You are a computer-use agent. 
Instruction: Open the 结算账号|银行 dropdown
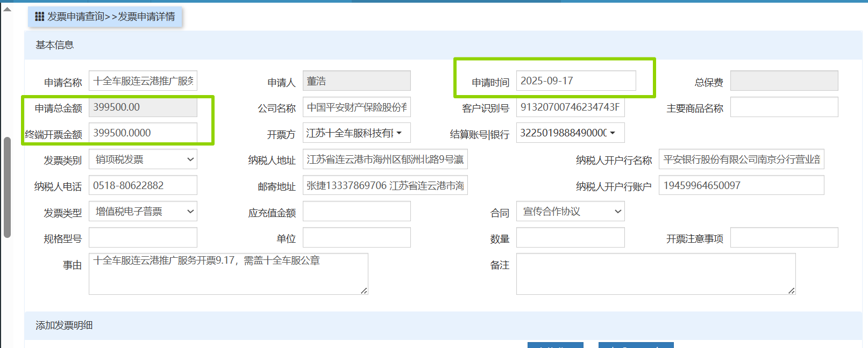pyautogui.click(x=571, y=133)
